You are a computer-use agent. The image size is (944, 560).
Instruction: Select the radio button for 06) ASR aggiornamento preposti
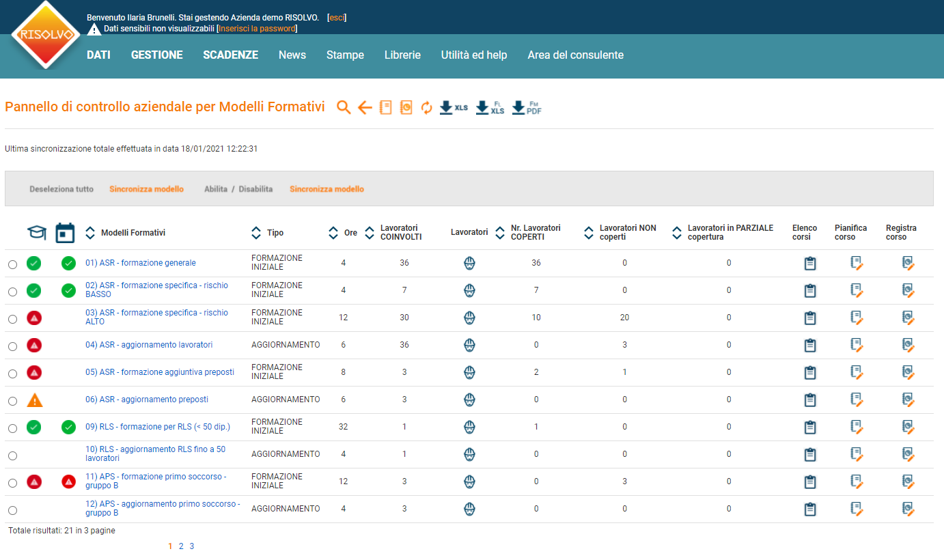pyautogui.click(x=12, y=400)
